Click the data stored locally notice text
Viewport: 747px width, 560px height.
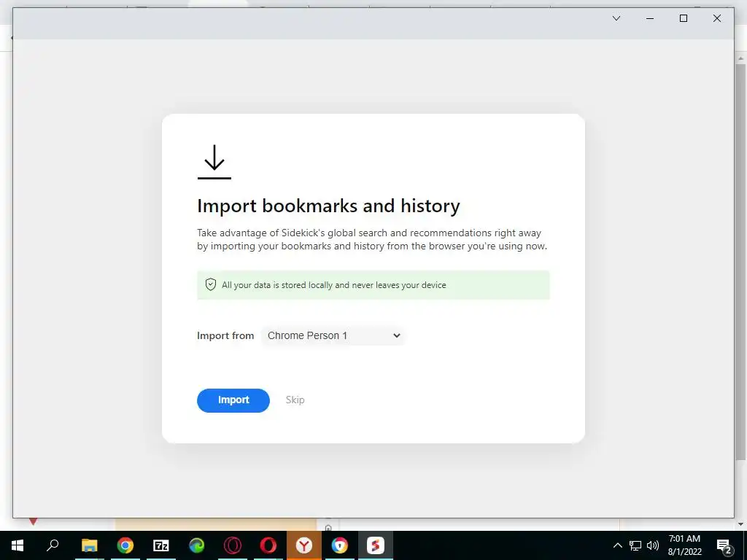click(x=334, y=285)
